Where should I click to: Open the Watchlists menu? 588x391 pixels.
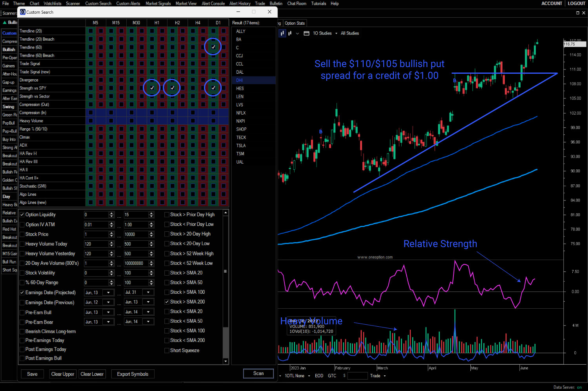click(x=52, y=4)
